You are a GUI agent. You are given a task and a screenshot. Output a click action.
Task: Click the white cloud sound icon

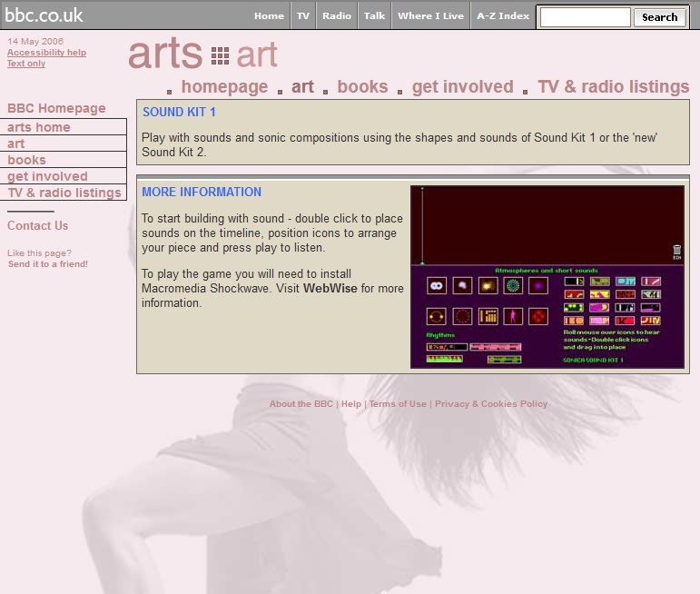tap(462, 285)
